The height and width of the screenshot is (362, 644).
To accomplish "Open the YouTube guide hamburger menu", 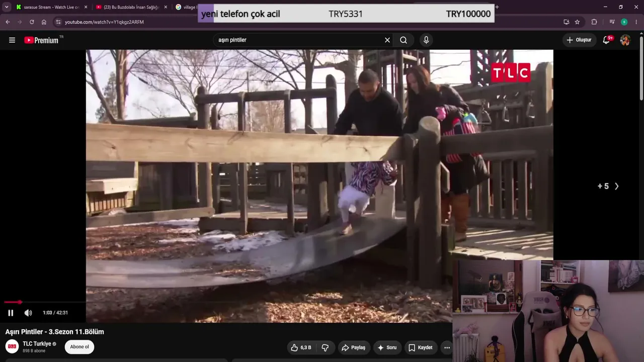I will pyautogui.click(x=12, y=40).
